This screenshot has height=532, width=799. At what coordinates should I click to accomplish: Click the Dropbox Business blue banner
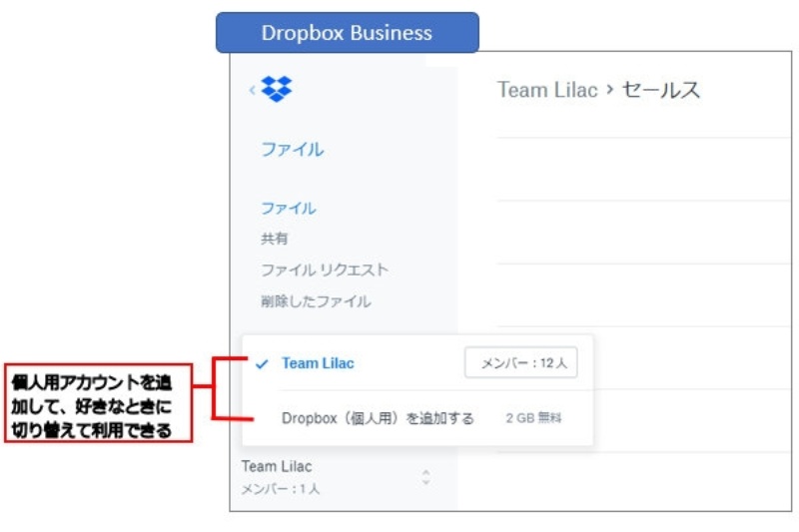347,33
